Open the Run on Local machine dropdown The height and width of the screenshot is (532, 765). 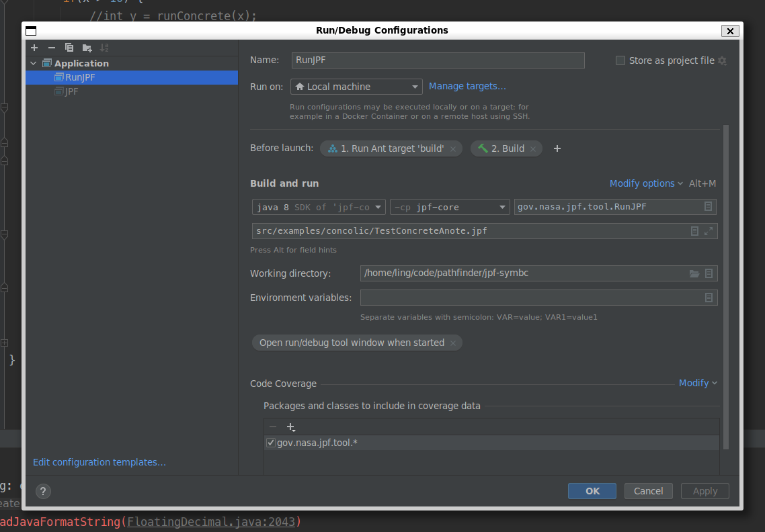pos(356,87)
